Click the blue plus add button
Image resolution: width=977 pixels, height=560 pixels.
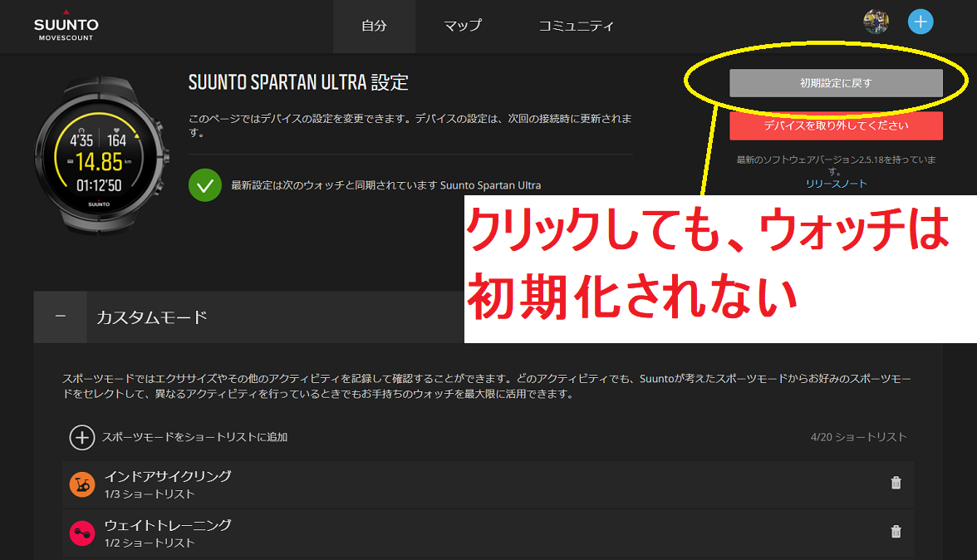click(x=921, y=22)
